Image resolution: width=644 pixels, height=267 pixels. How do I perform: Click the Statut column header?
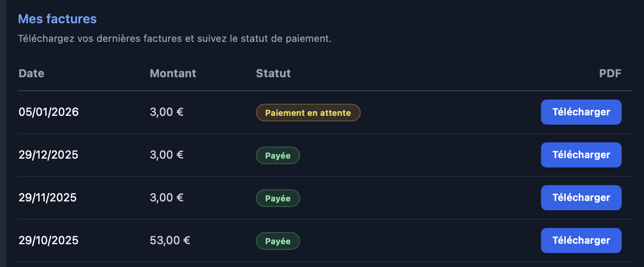[x=273, y=73]
